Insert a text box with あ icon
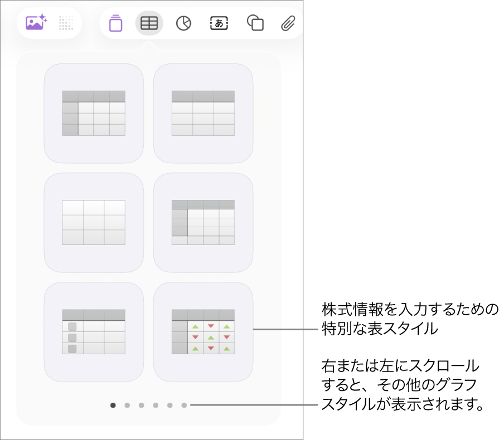Viewport: 504px width, 440px height. (219, 23)
